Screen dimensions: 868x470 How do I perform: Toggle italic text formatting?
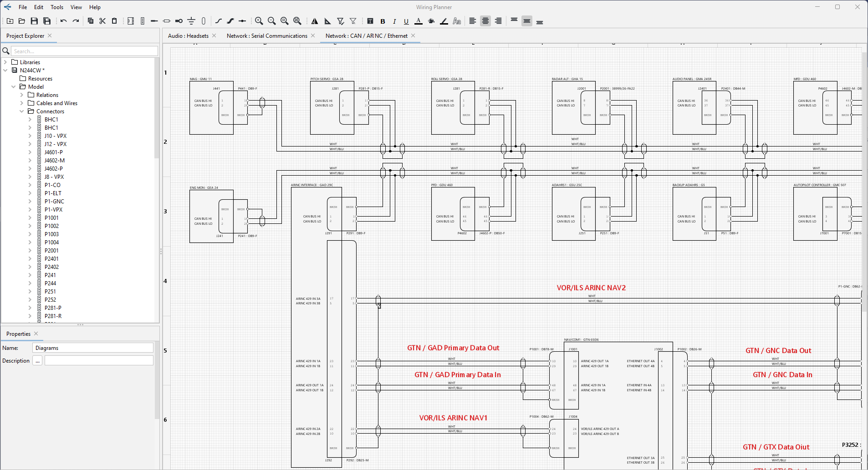pyautogui.click(x=394, y=21)
